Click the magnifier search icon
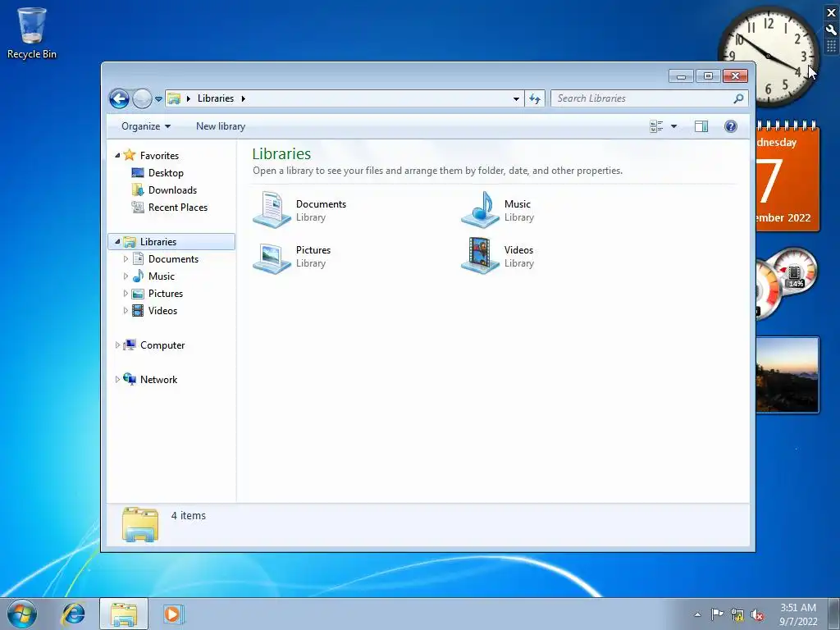840x630 pixels. click(x=739, y=98)
